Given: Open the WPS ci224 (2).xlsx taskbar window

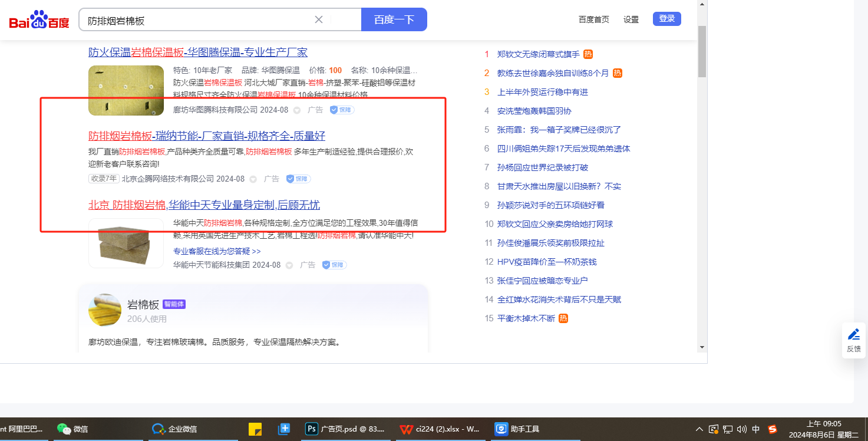Looking at the screenshot, I should tap(439, 429).
